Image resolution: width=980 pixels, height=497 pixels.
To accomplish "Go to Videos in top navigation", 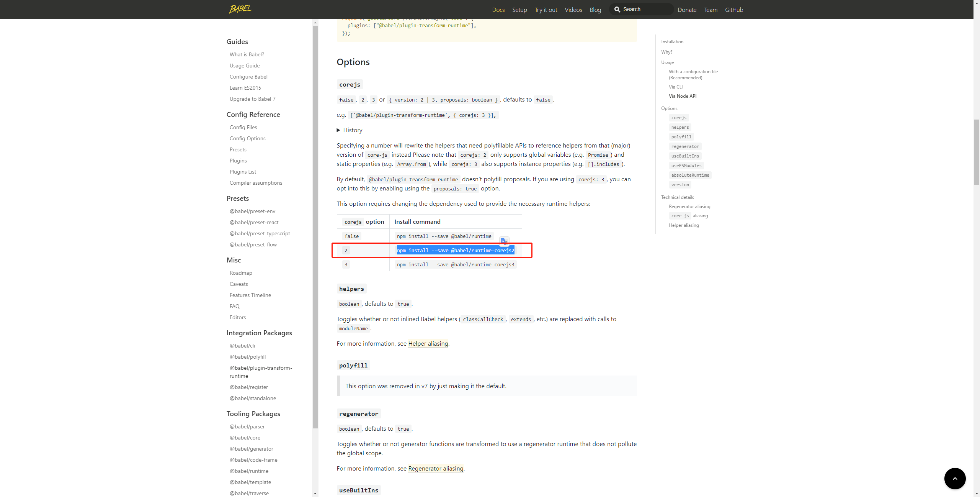I will click(x=573, y=10).
